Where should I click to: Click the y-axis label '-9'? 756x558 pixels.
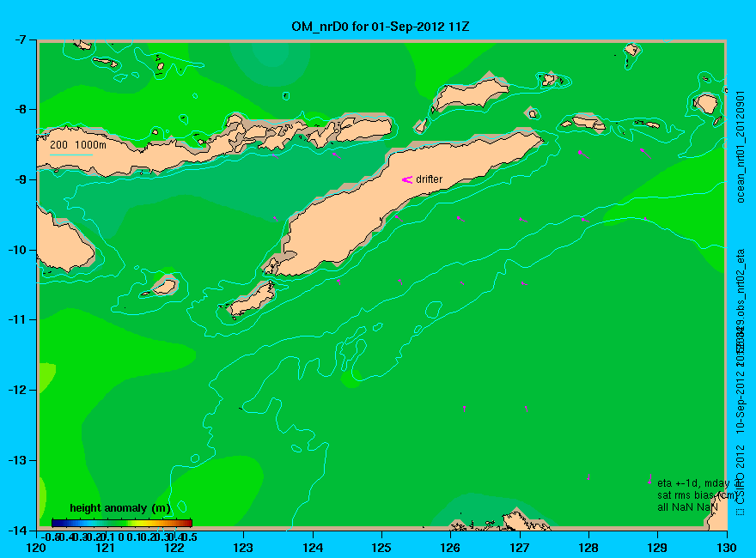coord(21,179)
